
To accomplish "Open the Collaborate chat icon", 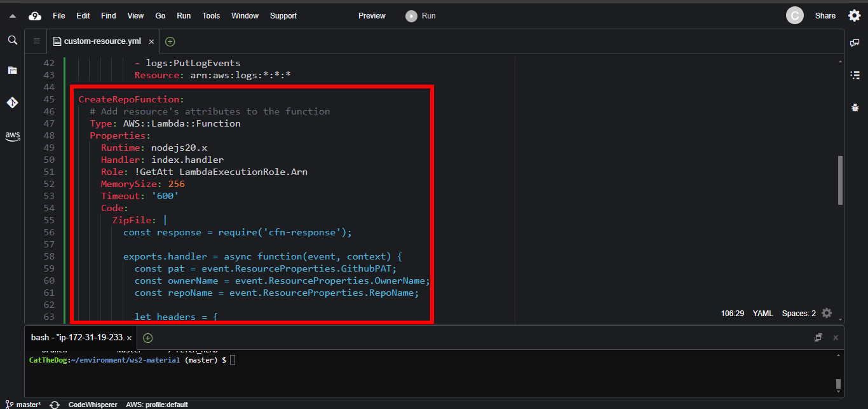I will tap(855, 43).
